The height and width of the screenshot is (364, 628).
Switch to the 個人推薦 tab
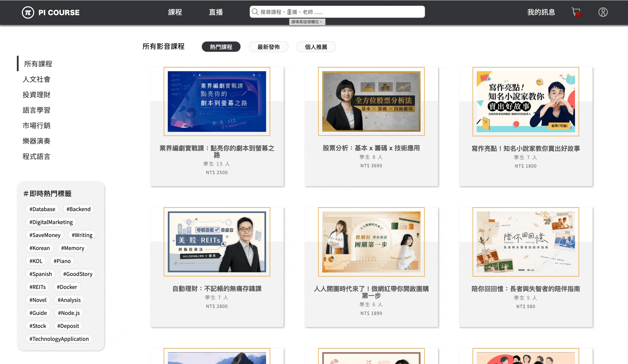tap(316, 47)
